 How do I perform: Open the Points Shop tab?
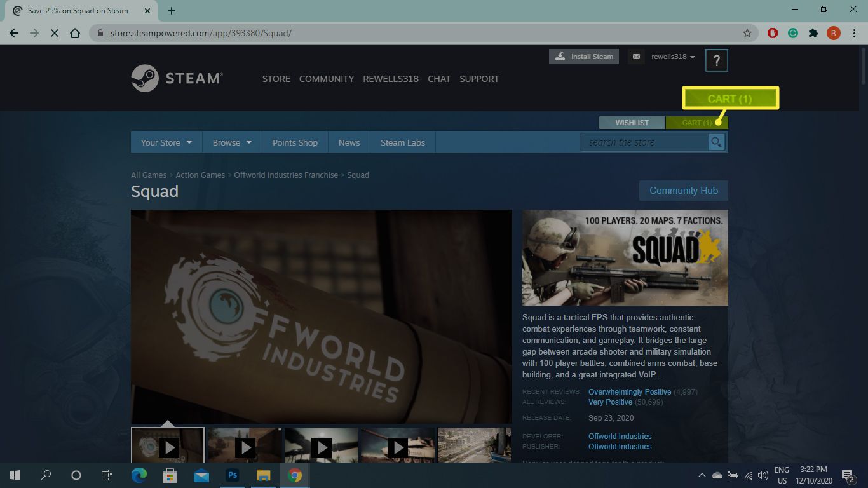pyautogui.click(x=295, y=142)
